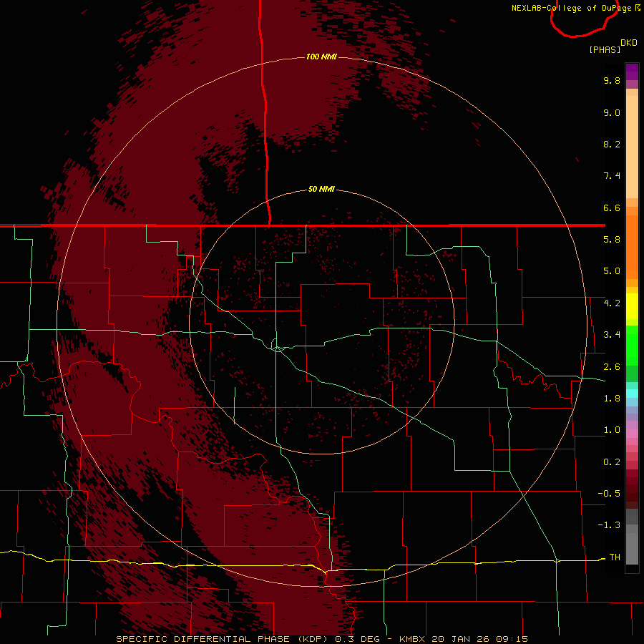
Task: Click the 4.2 legend value
Action: pyautogui.click(x=612, y=303)
